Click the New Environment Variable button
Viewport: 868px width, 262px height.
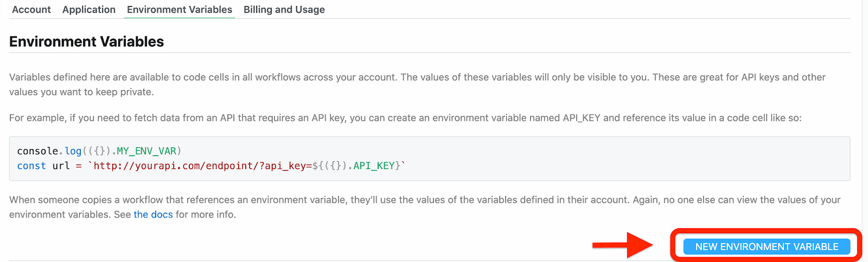tap(767, 246)
